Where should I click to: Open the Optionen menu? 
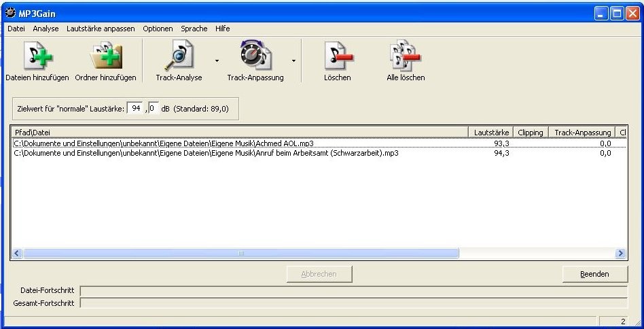pos(158,29)
